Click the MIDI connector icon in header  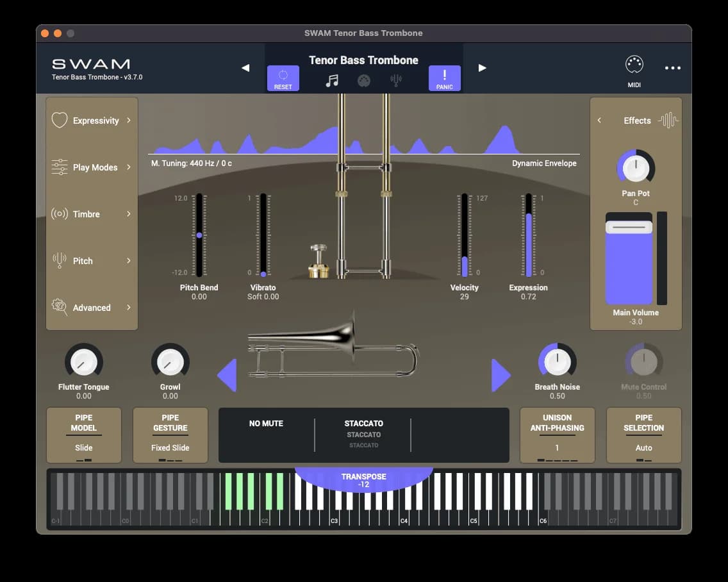(x=364, y=81)
